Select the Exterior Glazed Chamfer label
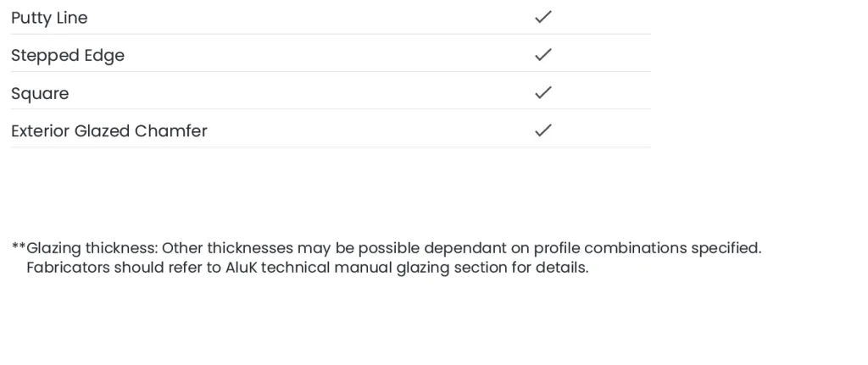Screen dimensions: 868x365 click(x=108, y=131)
